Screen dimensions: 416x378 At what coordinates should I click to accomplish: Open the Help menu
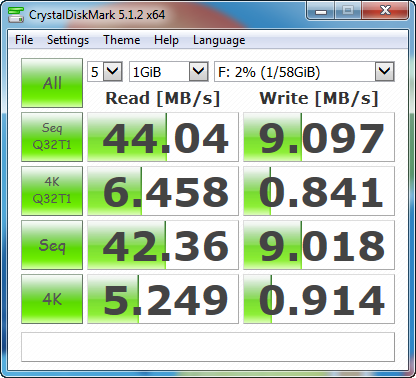(166, 40)
